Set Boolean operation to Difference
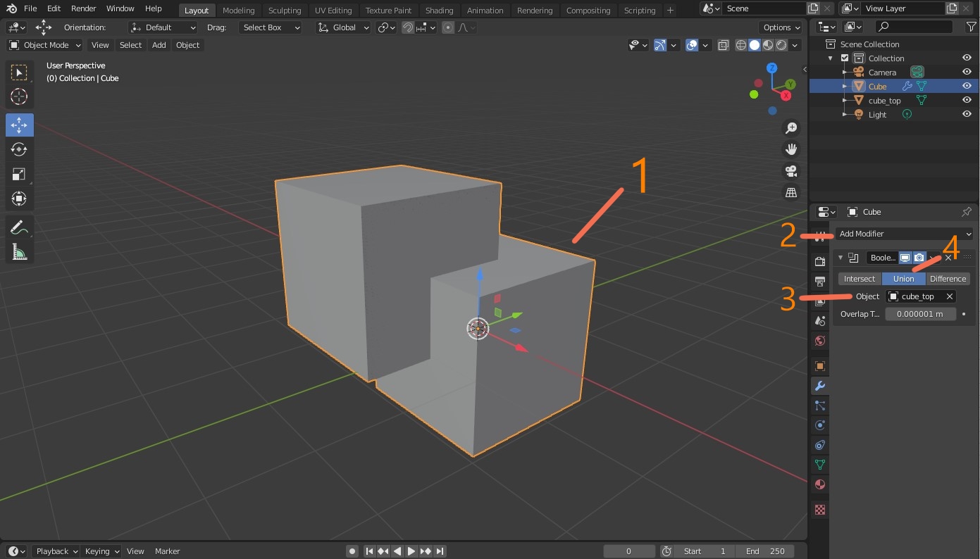The height and width of the screenshot is (559, 980). point(948,279)
